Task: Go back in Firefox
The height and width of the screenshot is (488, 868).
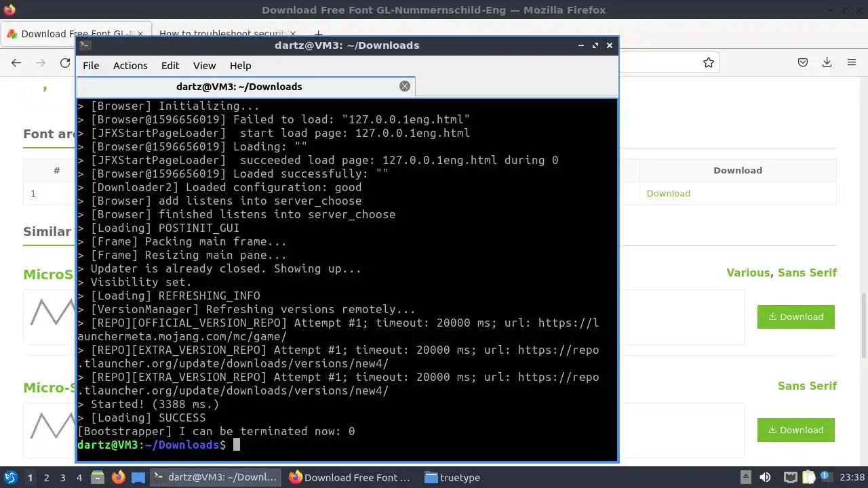Action: coord(16,62)
